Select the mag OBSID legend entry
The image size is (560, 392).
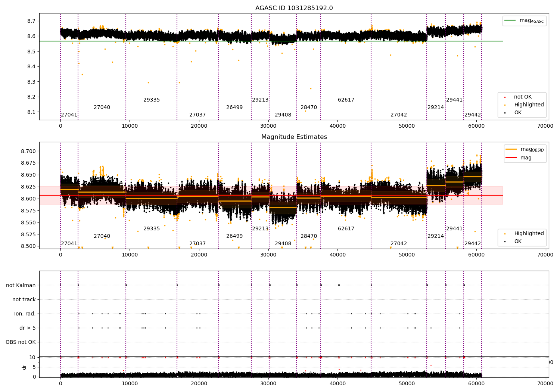click(x=525, y=149)
